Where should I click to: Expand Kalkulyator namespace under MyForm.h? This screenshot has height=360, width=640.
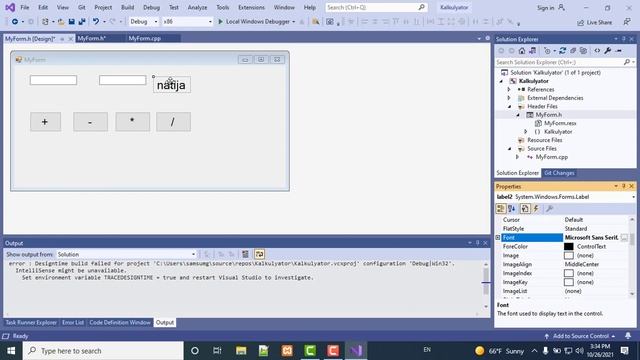click(x=526, y=132)
